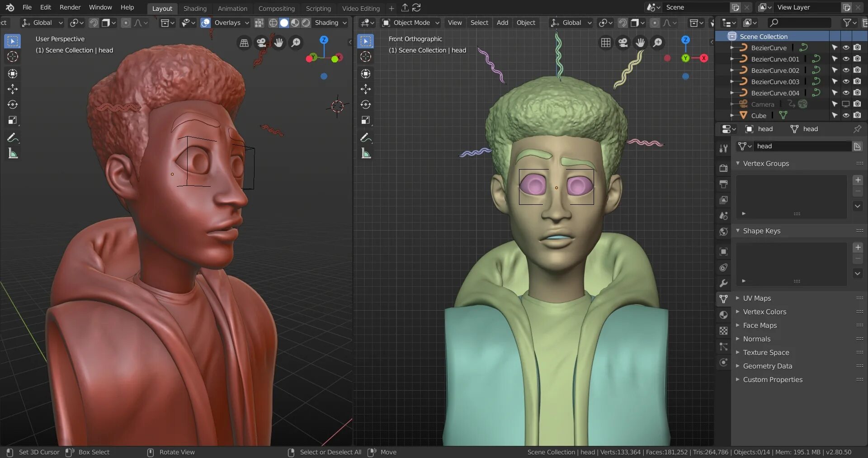The width and height of the screenshot is (868, 458).
Task: Open the Add menu in viewport header
Action: pyautogui.click(x=502, y=23)
